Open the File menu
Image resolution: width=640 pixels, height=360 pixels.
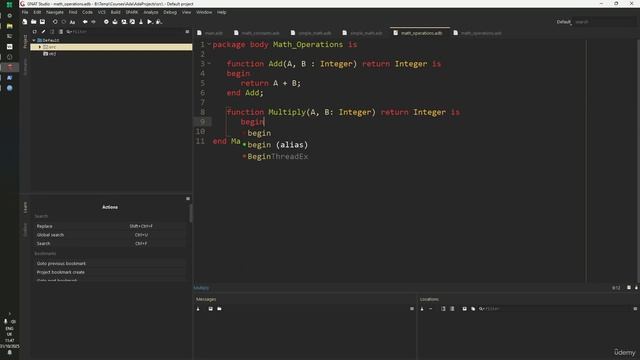[x=25, y=12]
